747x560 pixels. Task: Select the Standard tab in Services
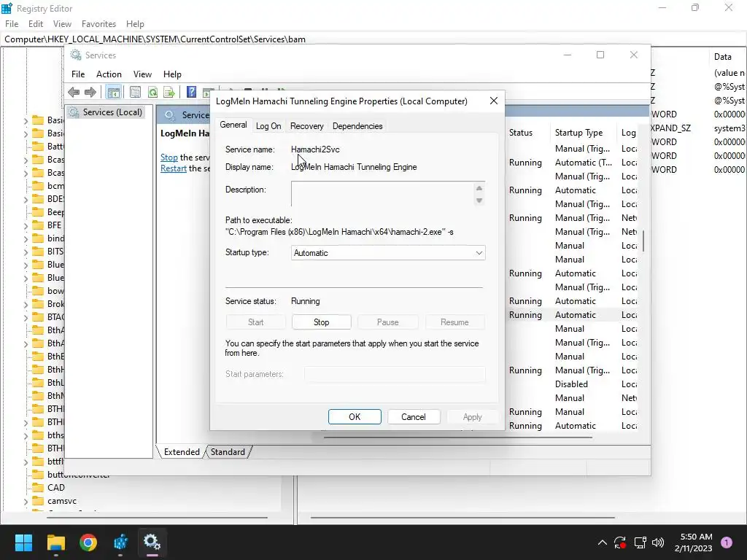pyautogui.click(x=228, y=452)
